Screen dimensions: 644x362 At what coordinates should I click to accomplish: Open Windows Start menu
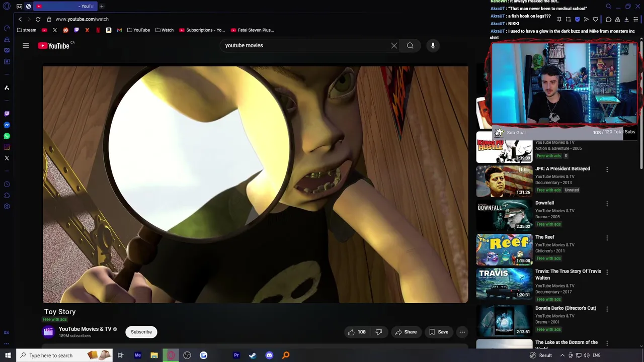pyautogui.click(x=8, y=355)
